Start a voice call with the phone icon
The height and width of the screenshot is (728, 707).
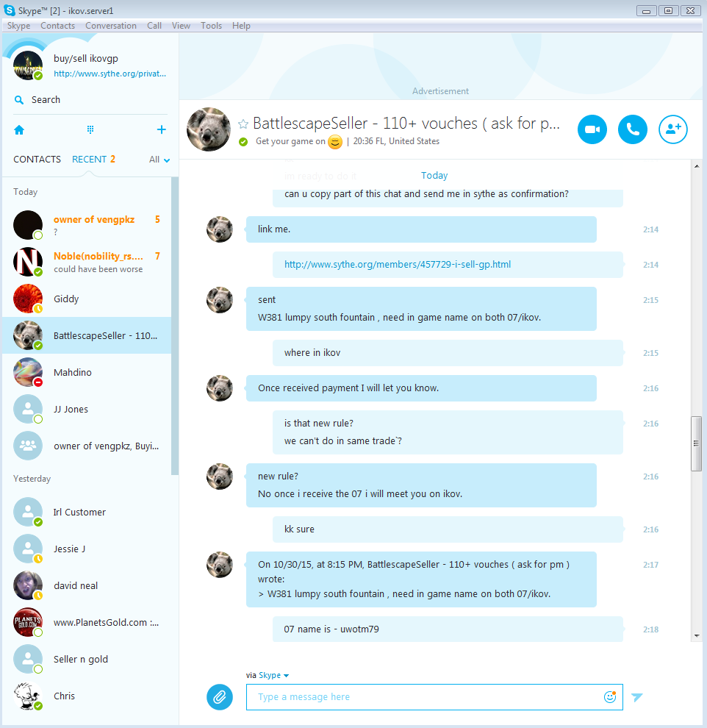tap(632, 129)
